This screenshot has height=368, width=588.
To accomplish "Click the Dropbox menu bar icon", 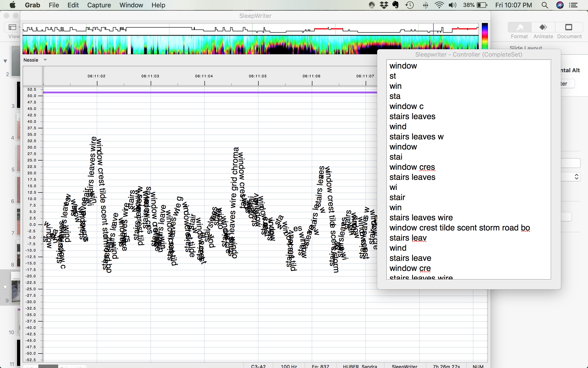I will click(384, 5).
